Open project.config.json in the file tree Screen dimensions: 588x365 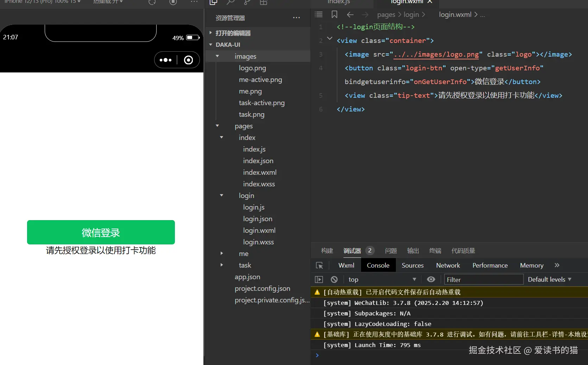point(263,288)
